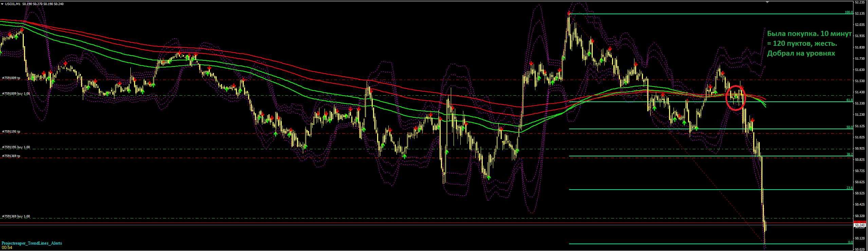Click price scale value 51.330
Screen dimensions: 868x251
click(x=860, y=103)
